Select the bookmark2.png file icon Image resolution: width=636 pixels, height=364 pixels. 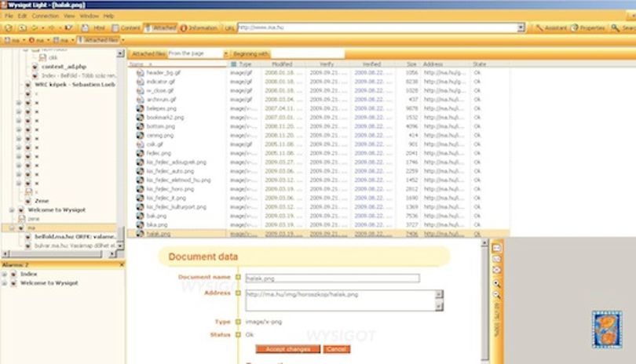140,117
